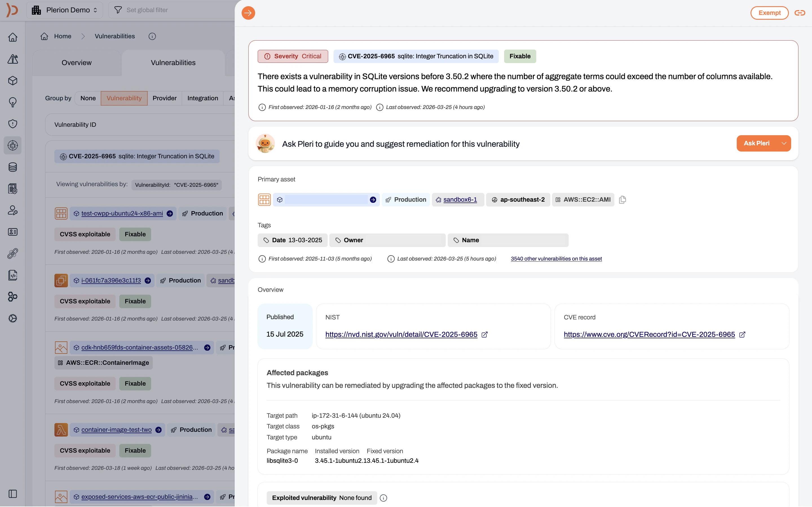Open the database icon in the sidebar

(x=12, y=167)
